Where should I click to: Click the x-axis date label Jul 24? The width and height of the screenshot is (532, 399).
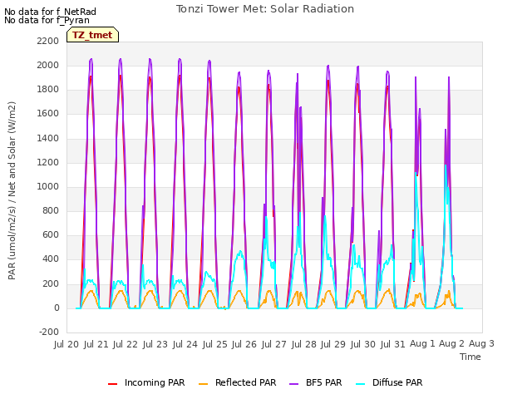(185, 344)
